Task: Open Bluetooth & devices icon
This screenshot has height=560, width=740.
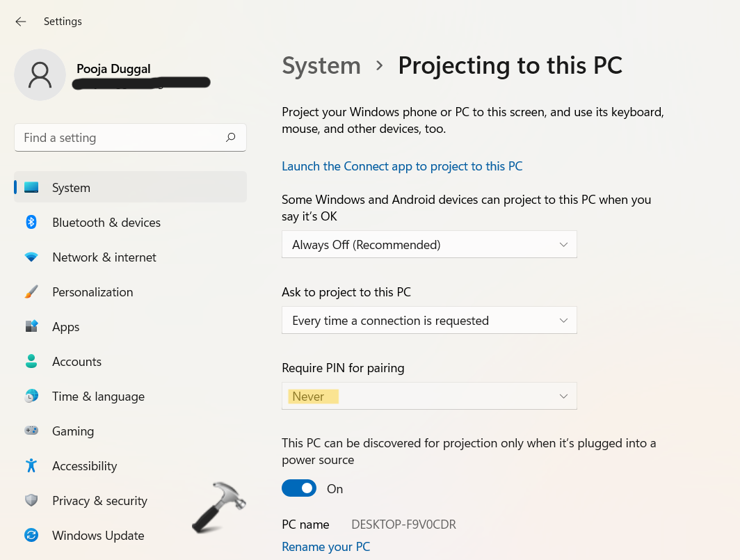Action: click(x=31, y=223)
